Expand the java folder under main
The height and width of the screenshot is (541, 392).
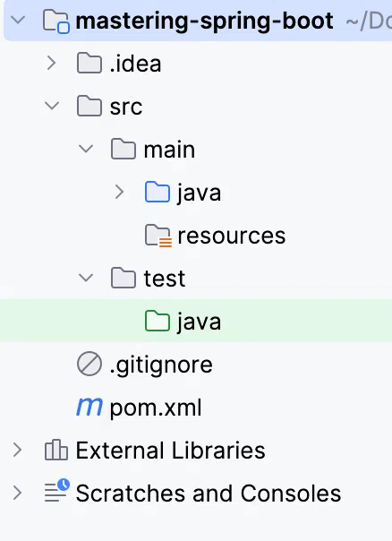click(x=119, y=192)
